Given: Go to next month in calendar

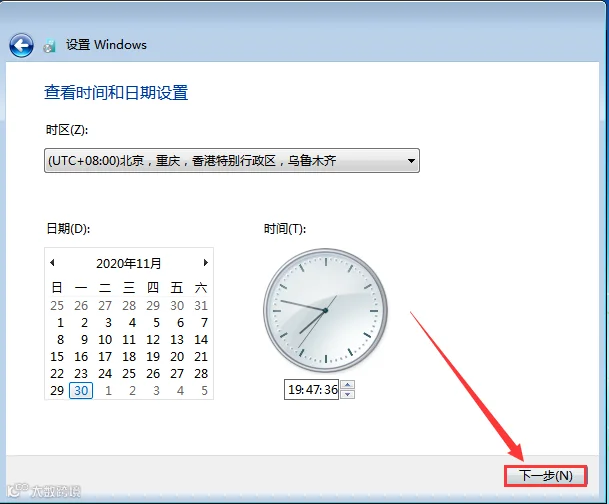Looking at the screenshot, I should [205, 263].
